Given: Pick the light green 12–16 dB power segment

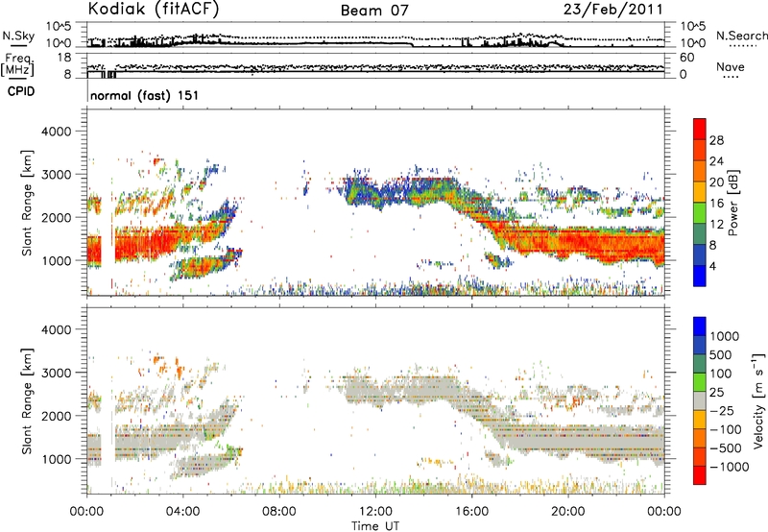Looking at the screenshot, I should coord(700,213).
